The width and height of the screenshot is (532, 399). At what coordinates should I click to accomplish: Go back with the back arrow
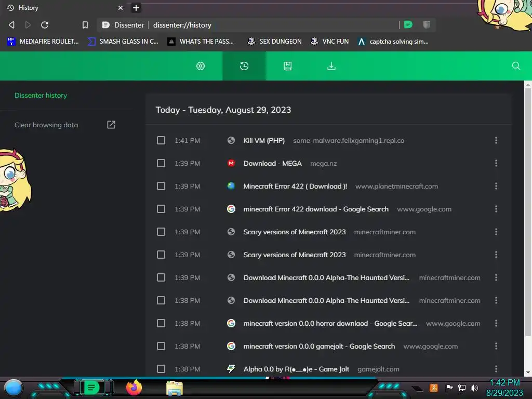11,25
